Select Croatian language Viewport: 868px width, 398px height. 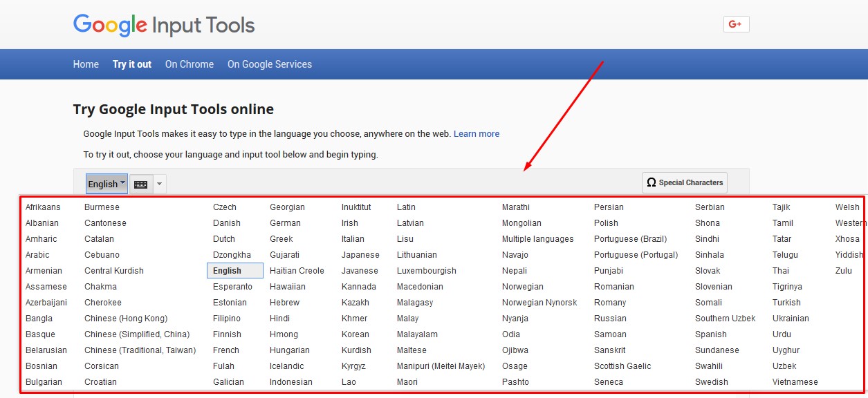click(100, 382)
